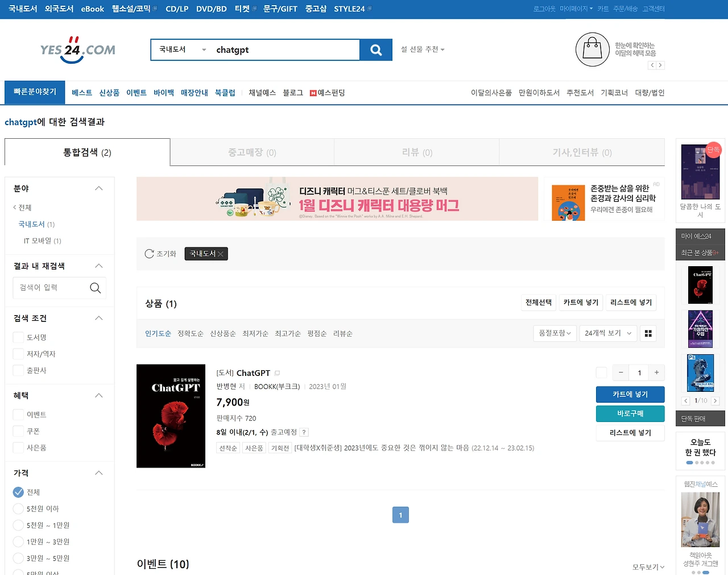This screenshot has width=728, height=575.
Task: Switch to the 중고매장 tab
Action: pos(252,152)
